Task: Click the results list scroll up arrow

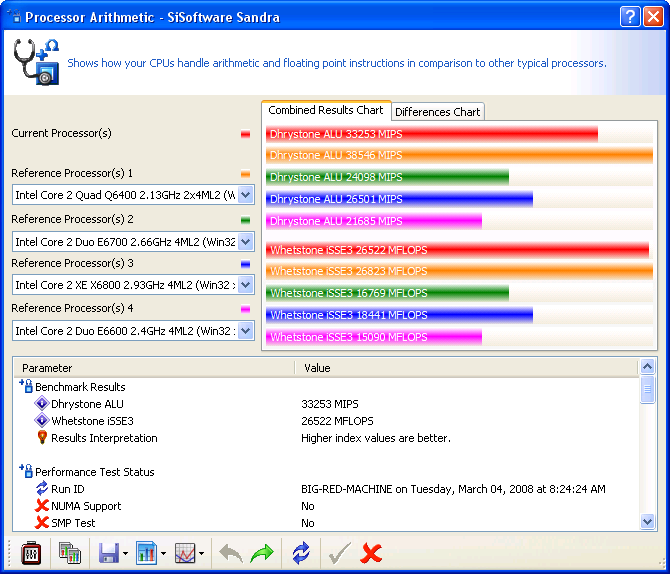Action: pos(647,366)
